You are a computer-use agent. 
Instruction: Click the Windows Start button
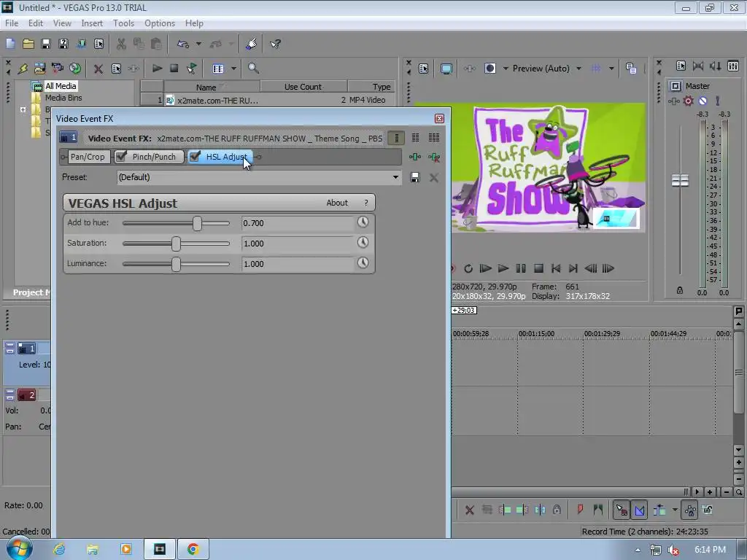pos(18,548)
